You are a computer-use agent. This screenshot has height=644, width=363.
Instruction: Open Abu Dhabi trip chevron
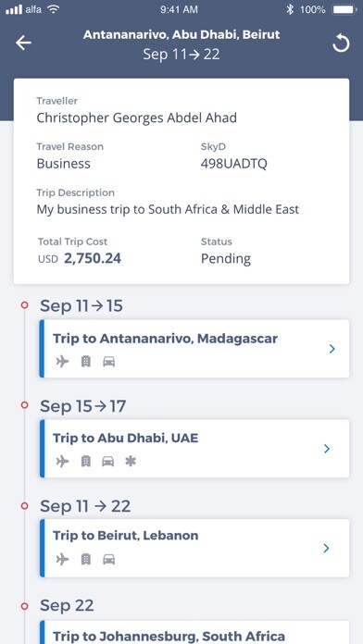[327, 449]
